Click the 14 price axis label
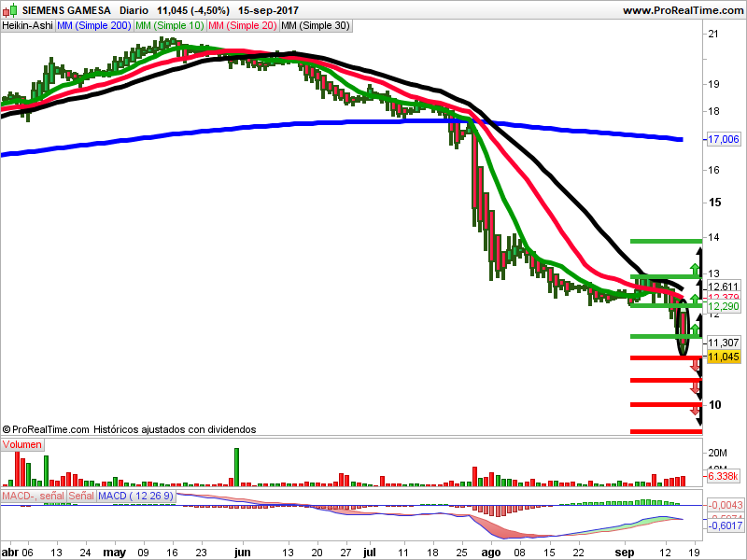The width and height of the screenshot is (747, 560). pyautogui.click(x=713, y=237)
